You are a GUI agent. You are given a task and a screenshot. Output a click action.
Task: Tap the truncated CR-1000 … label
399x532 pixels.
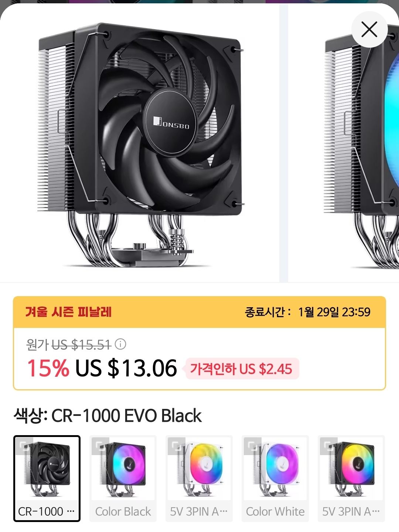pos(47,511)
